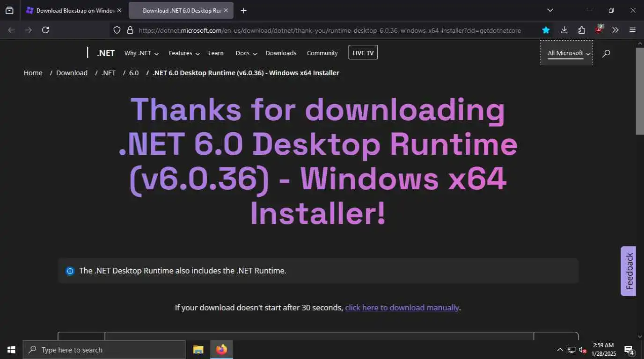
Task: Expand the All Microsoft dropdown
Action: coord(566,53)
